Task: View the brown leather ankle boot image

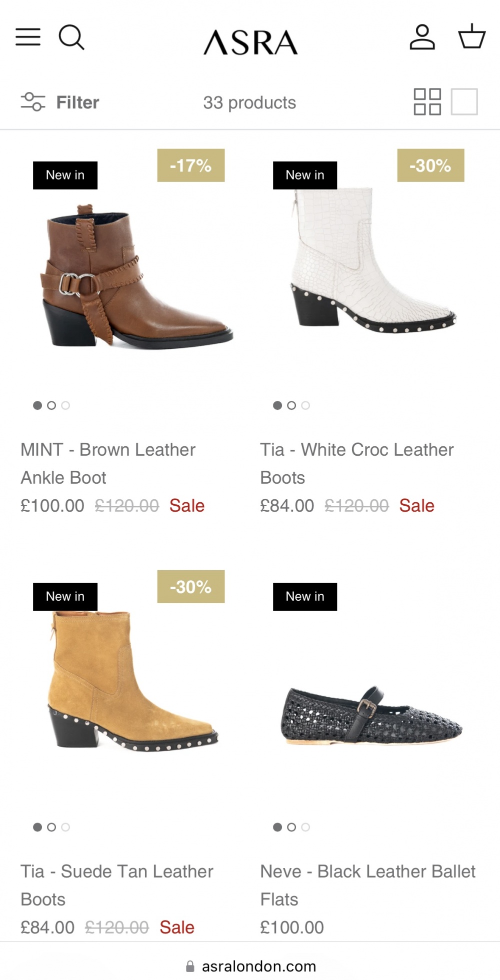Action: [x=136, y=276]
